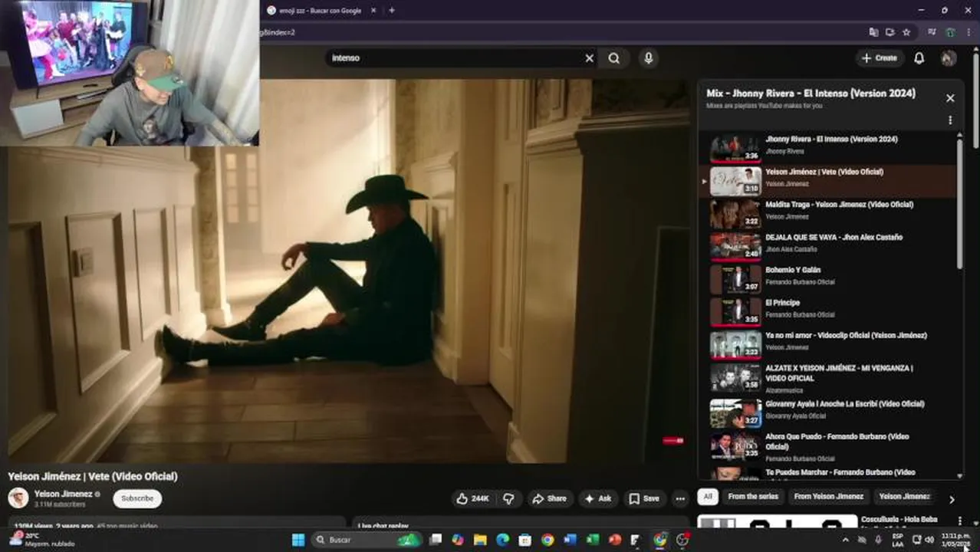Open Task View on taskbar
The width and height of the screenshot is (980, 552).
point(436,540)
